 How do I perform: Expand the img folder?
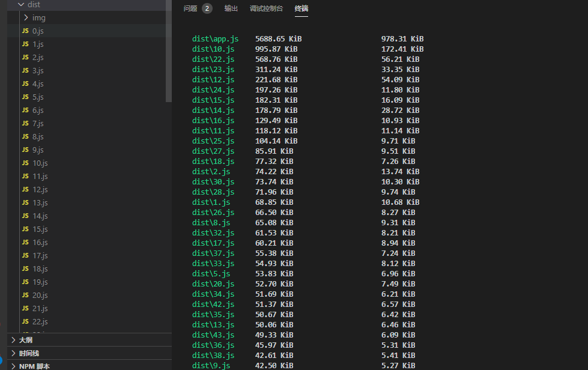pos(26,17)
